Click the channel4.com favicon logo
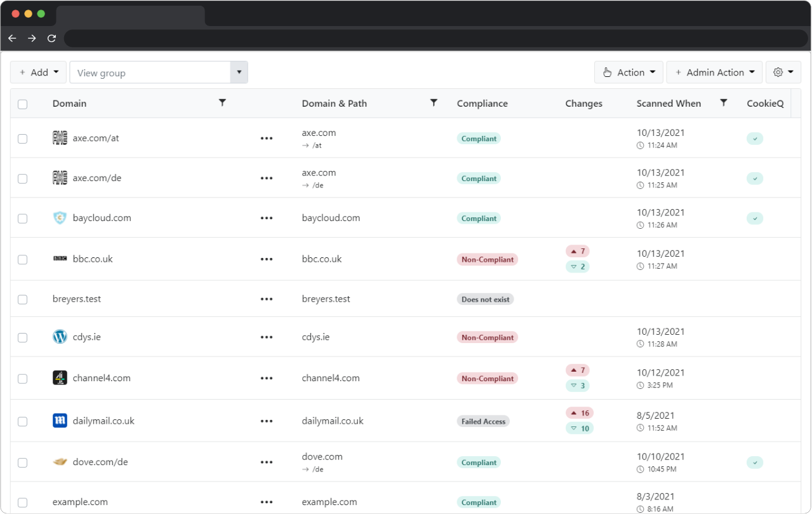 (60, 378)
